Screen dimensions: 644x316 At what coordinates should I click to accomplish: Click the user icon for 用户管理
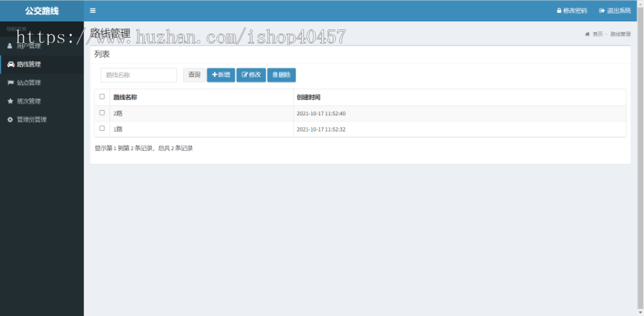pyautogui.click(x=10, y=46)
